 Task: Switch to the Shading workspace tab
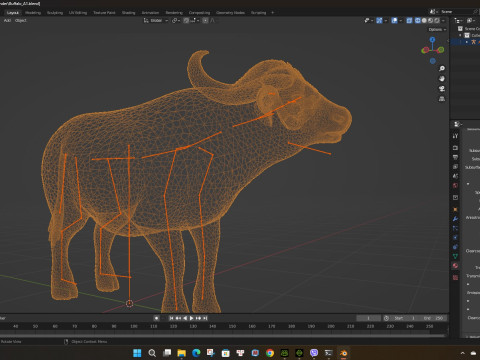(x=128, y=12)
